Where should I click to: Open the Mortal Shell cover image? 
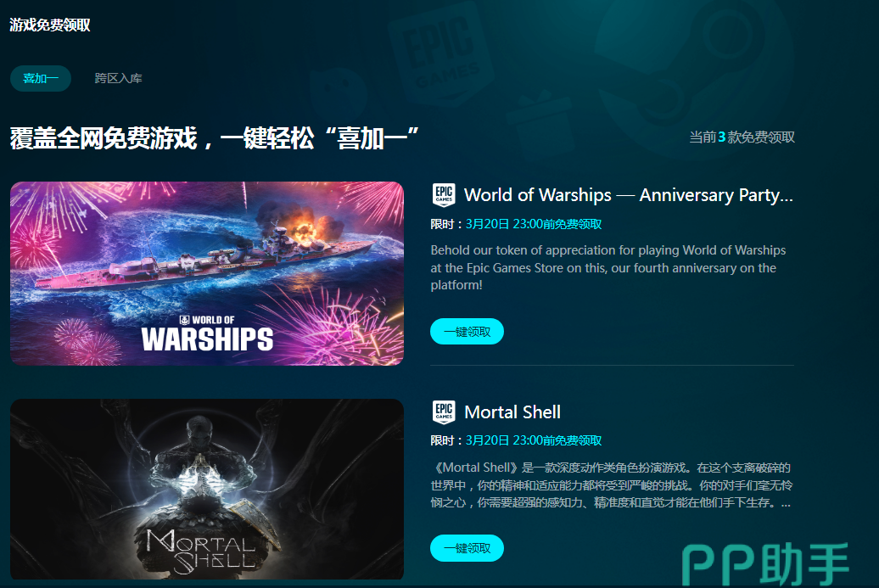[207, 490]
